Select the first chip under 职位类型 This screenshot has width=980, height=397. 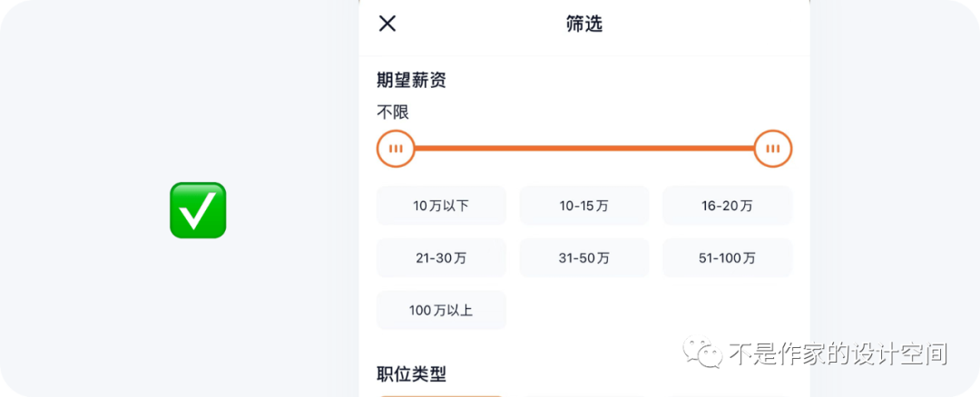[441, 394]
